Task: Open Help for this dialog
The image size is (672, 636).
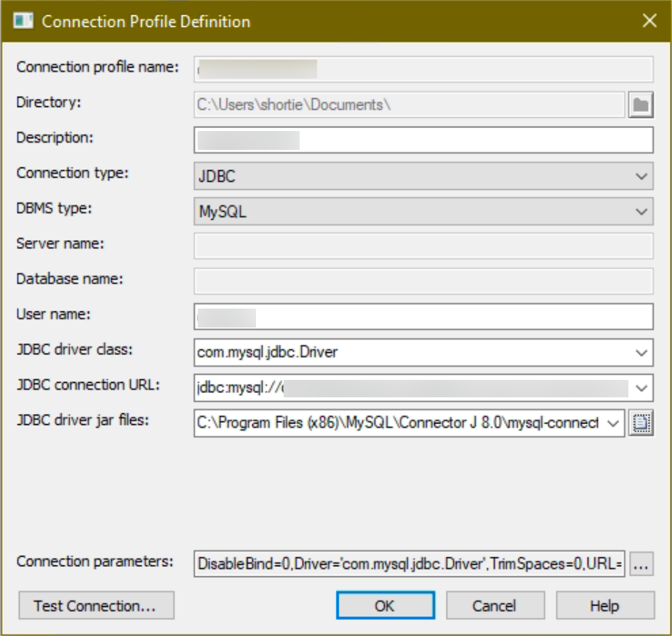Action: click(x=604, y=605)
